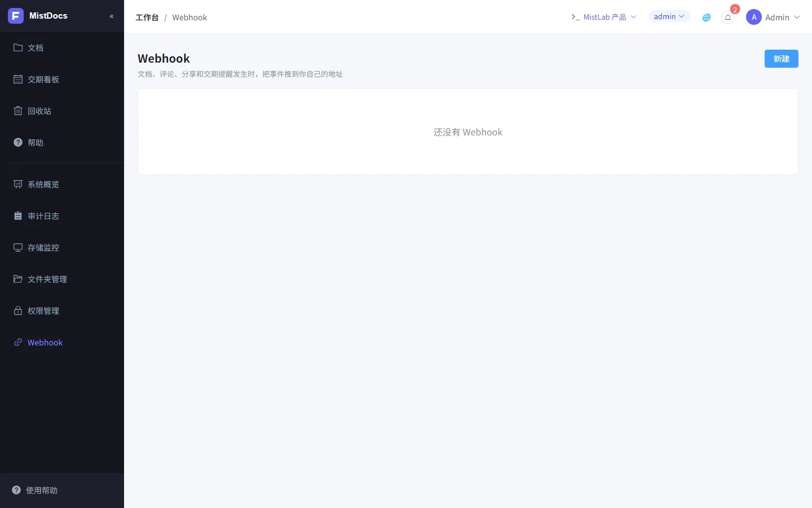Viewport: 812px width, 508px height.
Task: Go to 权限管理 menu item
Action: click(x=62, y=310)
